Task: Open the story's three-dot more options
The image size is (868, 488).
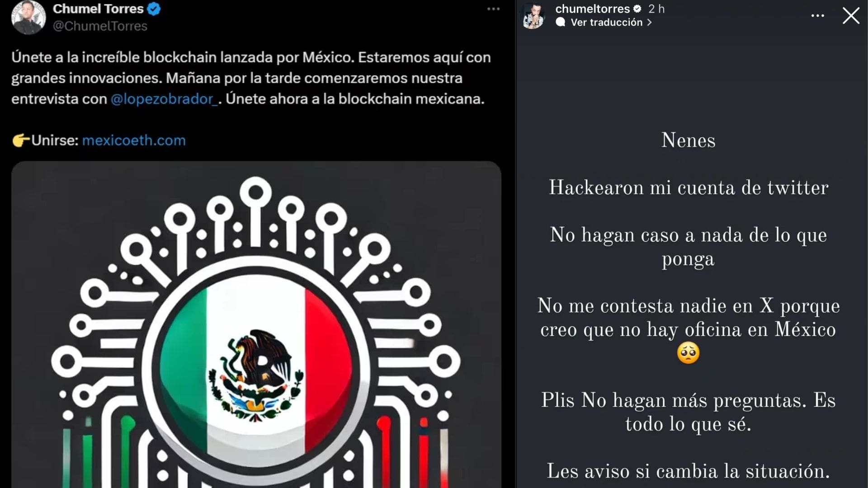Action: click(817, 16)
